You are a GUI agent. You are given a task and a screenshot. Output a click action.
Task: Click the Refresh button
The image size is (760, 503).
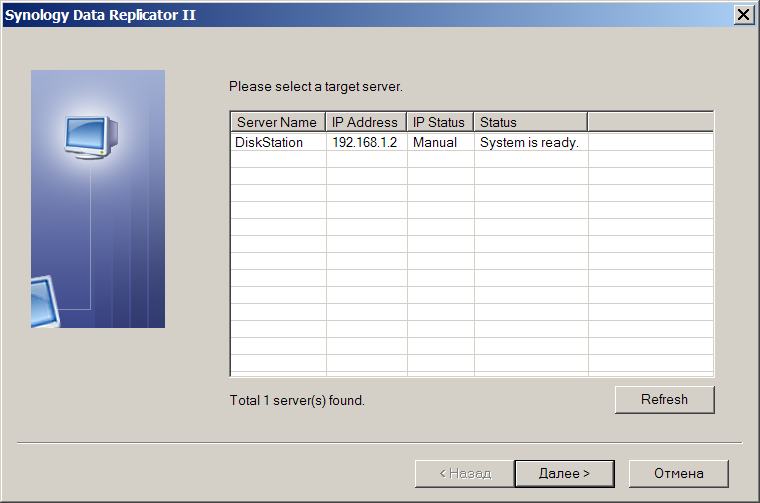tap(665, 400)
